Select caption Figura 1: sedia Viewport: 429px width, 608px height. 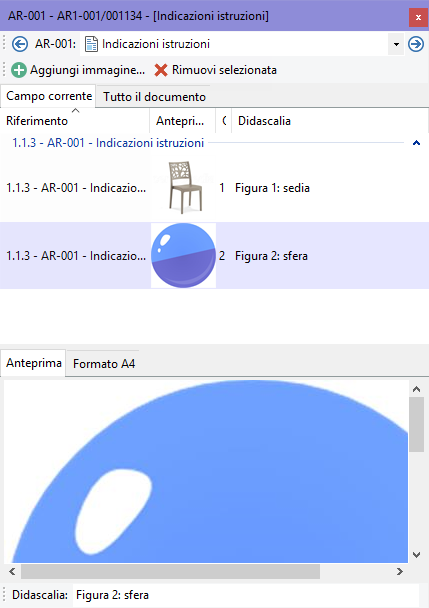[x=272, y=188]
